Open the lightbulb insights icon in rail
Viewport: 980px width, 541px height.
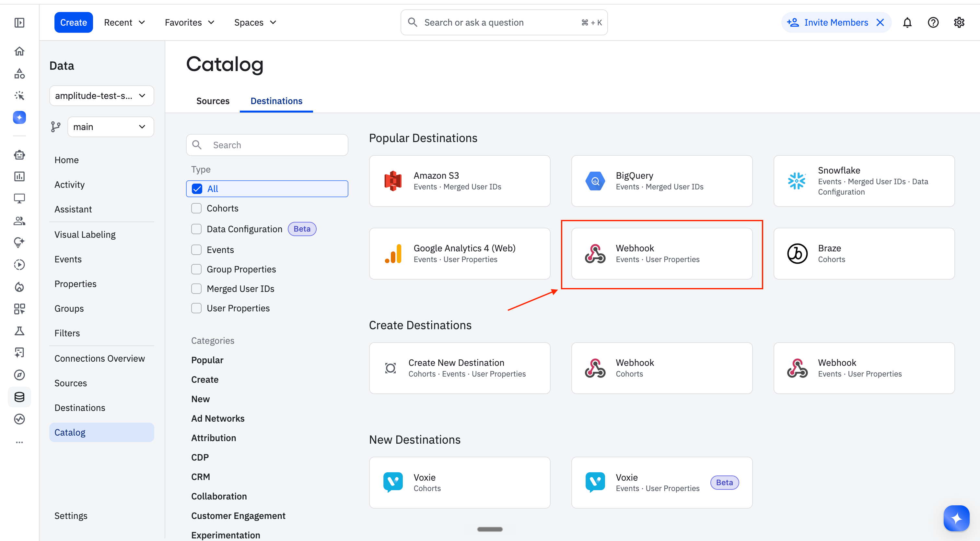pyautogui.click(x=19, y=242)
